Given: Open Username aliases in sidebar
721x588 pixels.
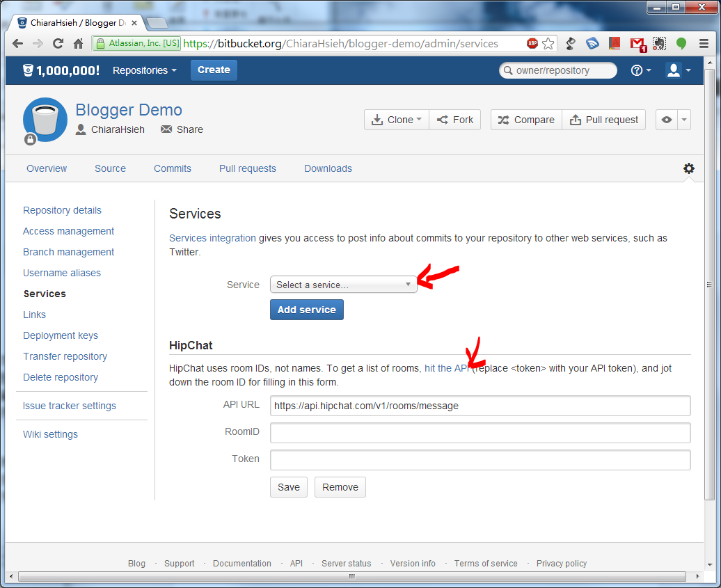Looking at the screenshot, I should pos(62,273).
